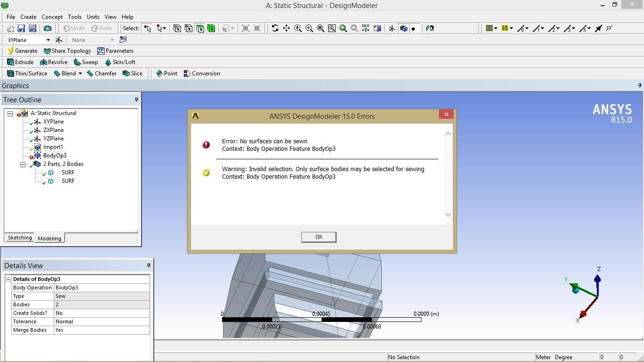Toggle the edge direction arrow icon
Image resolution: width=644 pixels, height=362 pixels.
tap(599, 28)
